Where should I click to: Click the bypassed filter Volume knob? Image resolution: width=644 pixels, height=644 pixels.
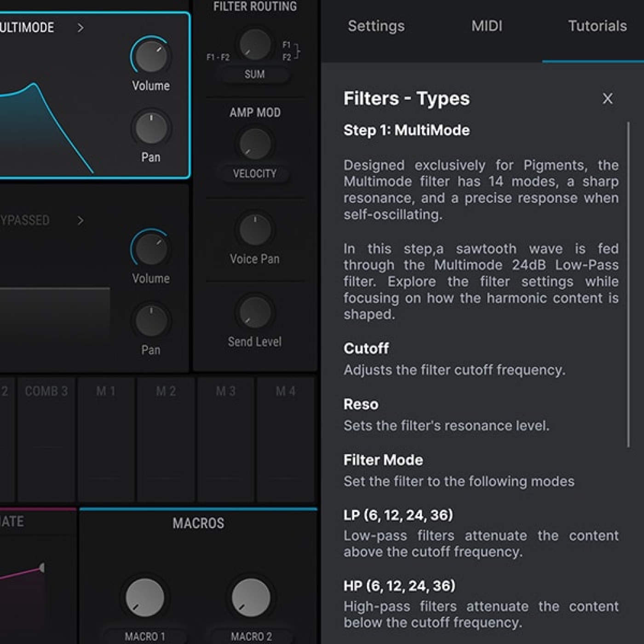[x=151, y=249]
